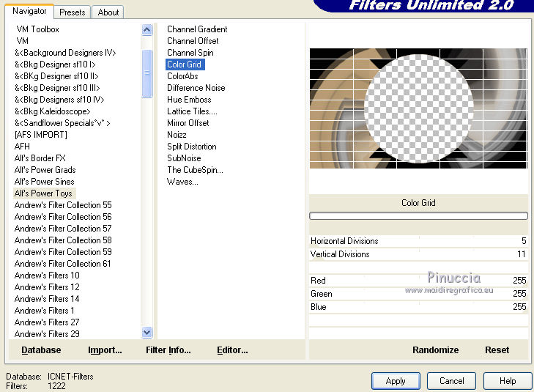Select the Difference Noise filter

(196, 88)
